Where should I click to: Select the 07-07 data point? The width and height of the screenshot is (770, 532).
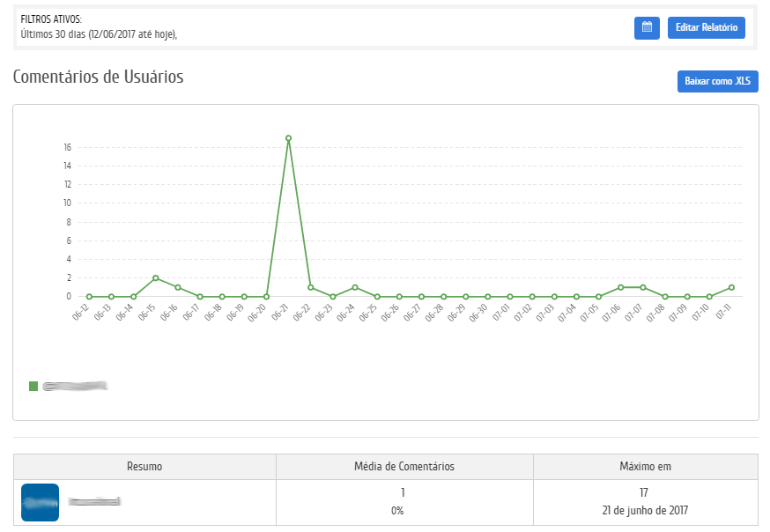coord(643,287)
